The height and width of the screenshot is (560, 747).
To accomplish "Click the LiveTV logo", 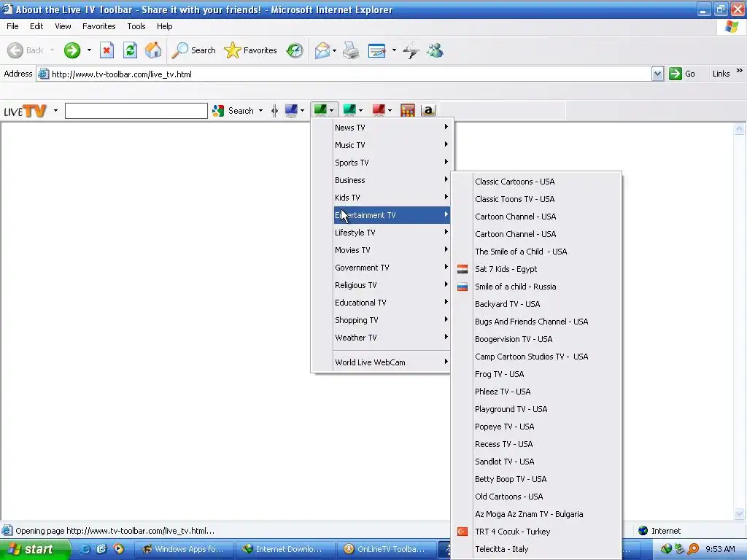I will pyautogui.click(x=26, y=111).
